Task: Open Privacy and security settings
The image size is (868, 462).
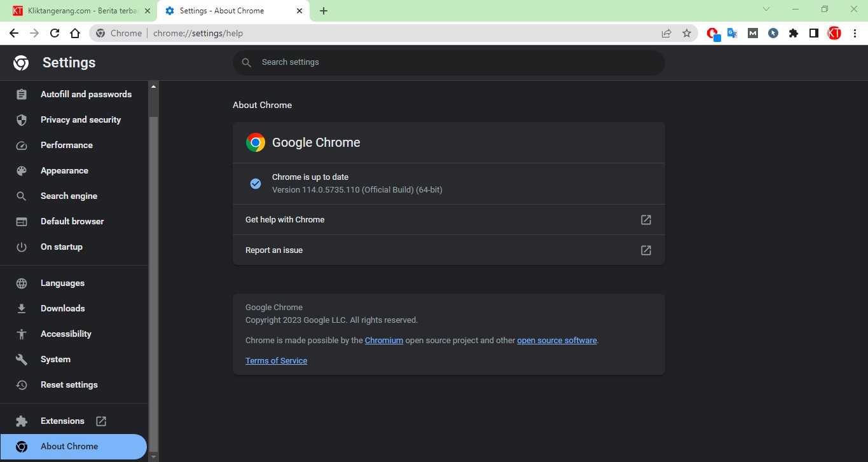Action: pyautogui.click(x=74, y=119)
